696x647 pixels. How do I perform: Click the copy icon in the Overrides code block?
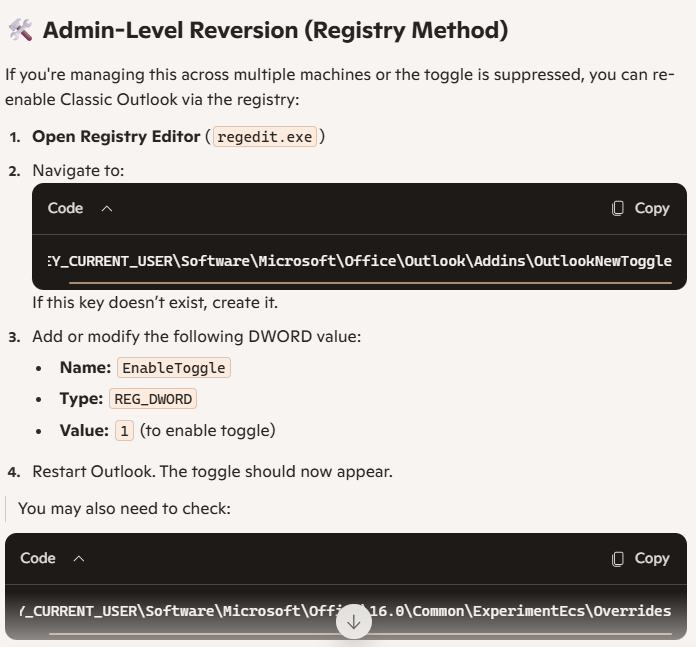[617, 558]
